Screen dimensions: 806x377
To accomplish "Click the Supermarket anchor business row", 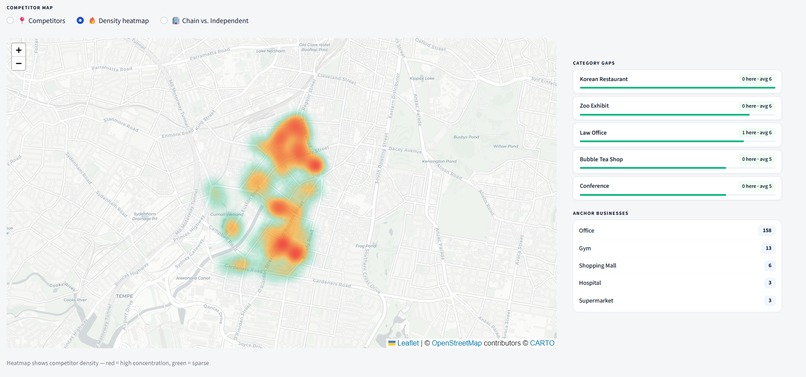I will [x=677, y=300].
